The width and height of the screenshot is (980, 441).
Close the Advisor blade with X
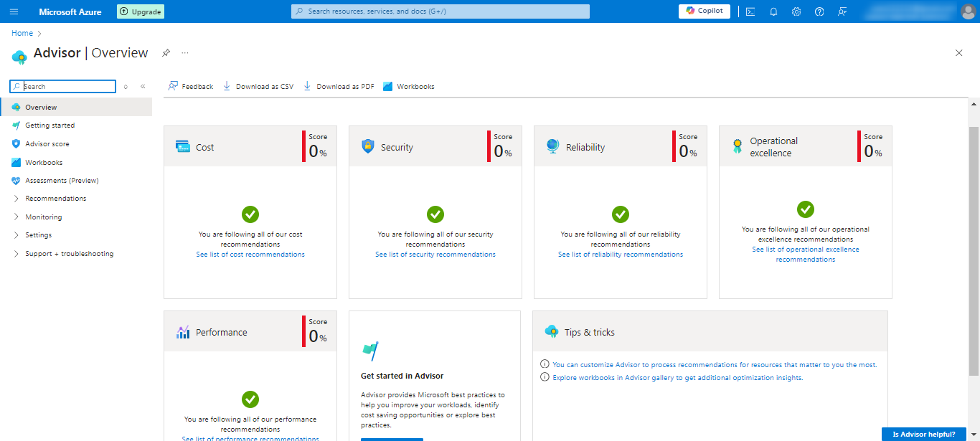click(x=959, y=53)
